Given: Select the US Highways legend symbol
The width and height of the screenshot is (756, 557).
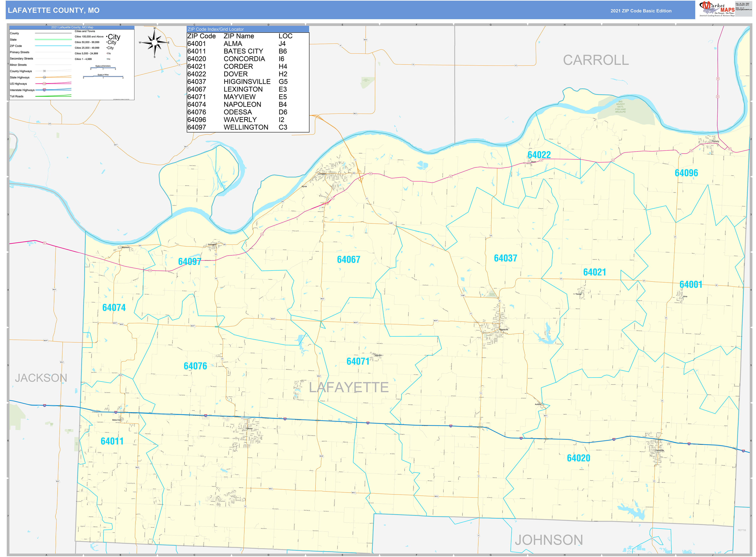Looking at the screenshot, I should 45,84.
